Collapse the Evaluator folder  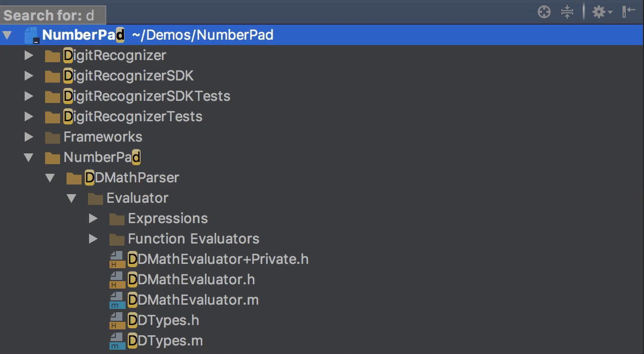[71, 198]
